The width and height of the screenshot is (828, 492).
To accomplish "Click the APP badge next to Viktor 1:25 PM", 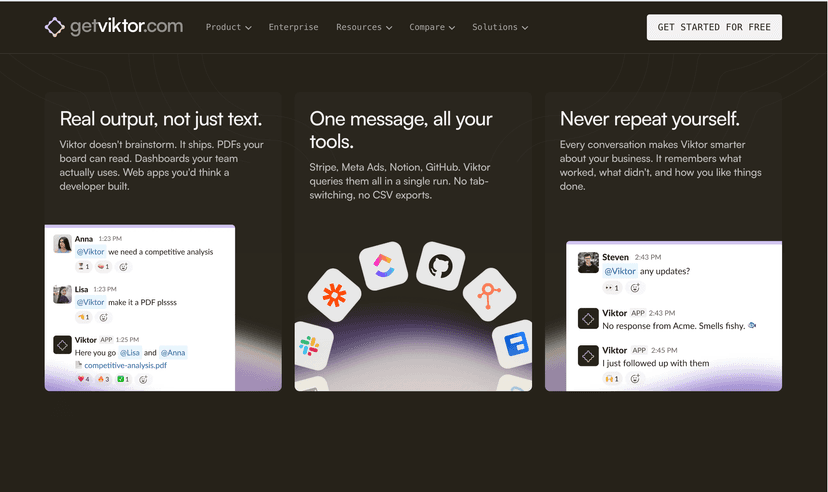I will (x=107, y=339).
